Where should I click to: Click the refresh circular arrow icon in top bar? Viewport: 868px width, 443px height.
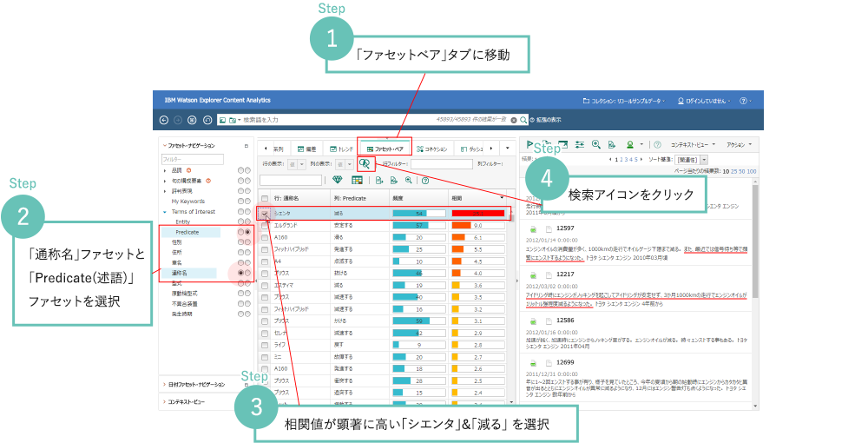click(207, 120)
